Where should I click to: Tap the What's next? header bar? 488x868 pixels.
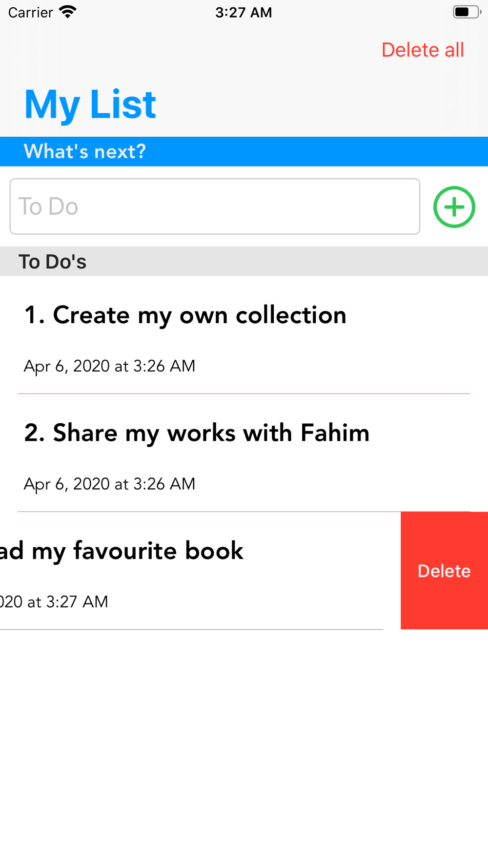click(x=244, y=152)
